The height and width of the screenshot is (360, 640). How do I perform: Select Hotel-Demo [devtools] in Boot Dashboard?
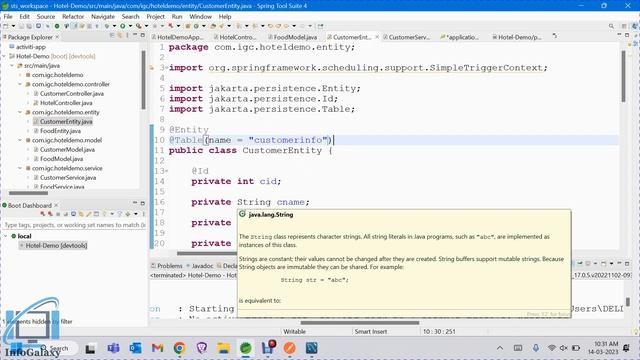(x=56, y=245)
